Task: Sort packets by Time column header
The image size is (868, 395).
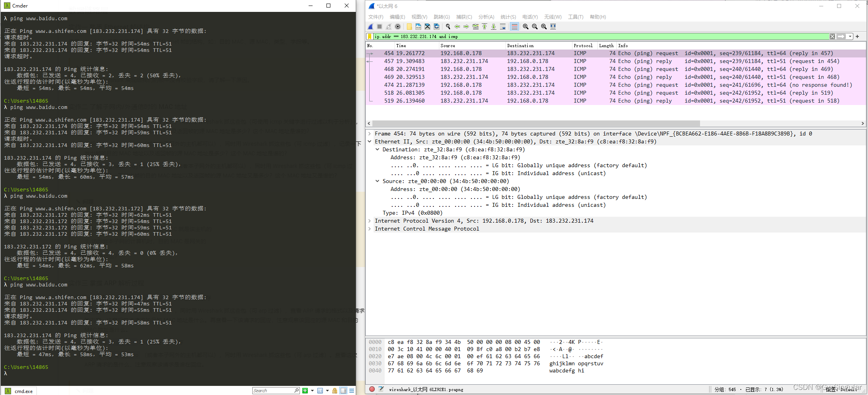Action: point(416,46)
